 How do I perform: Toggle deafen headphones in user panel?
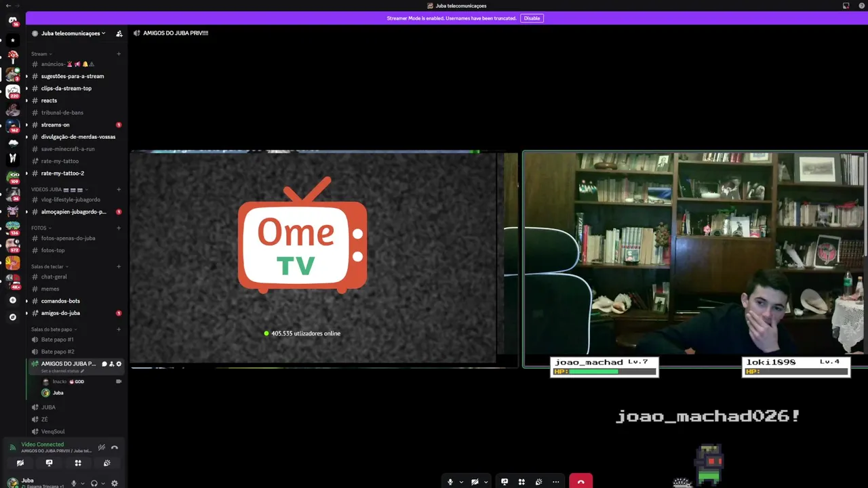point(94,483)
